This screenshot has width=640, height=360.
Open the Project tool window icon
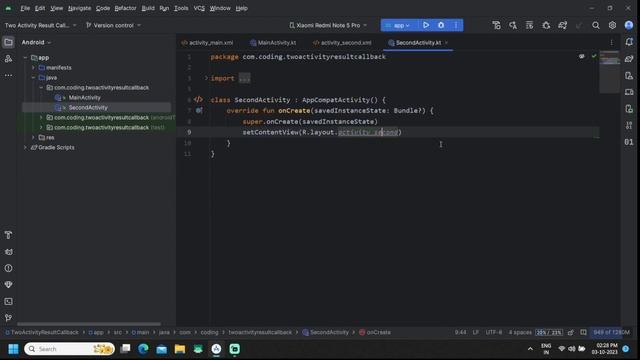pyautogui.click(x=8, y=42)
